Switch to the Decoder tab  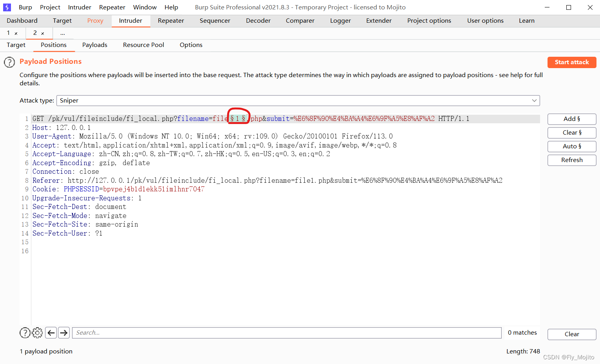(x=258, y=21)
